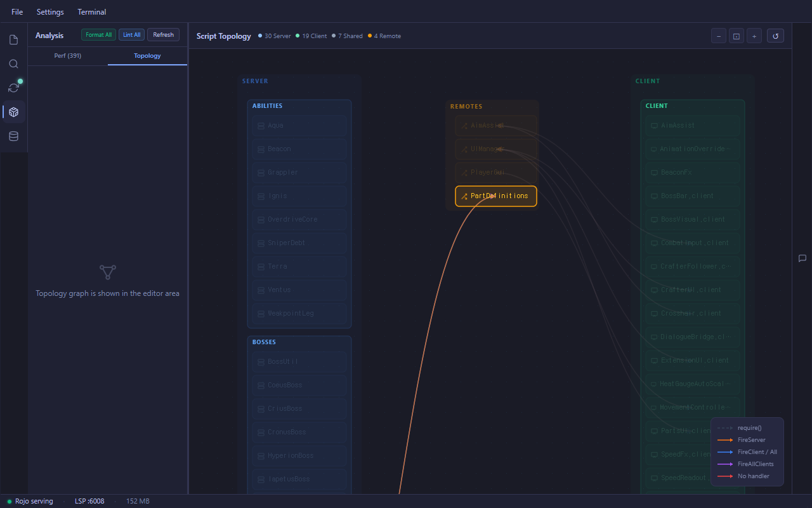Select the cube-shaped topology sidebar icon

[x=13, y=112]
